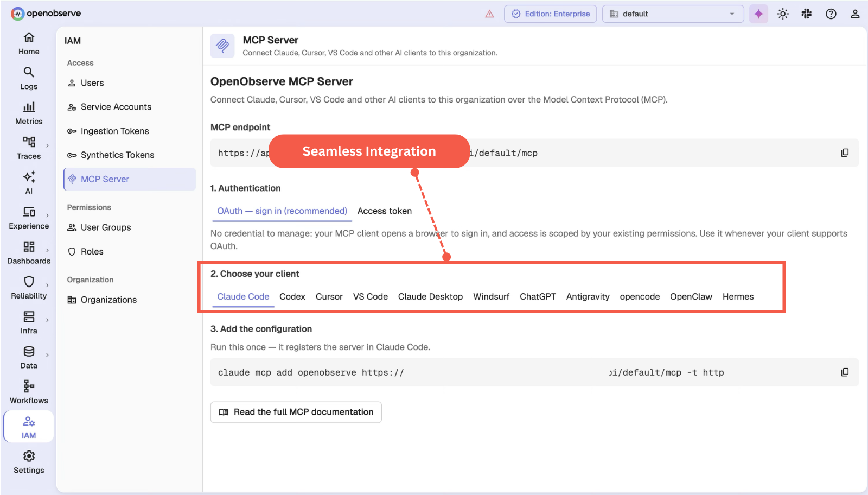Expand the Traces submenu chevron
The image size is (868, 495).
(x=47, y=145)
